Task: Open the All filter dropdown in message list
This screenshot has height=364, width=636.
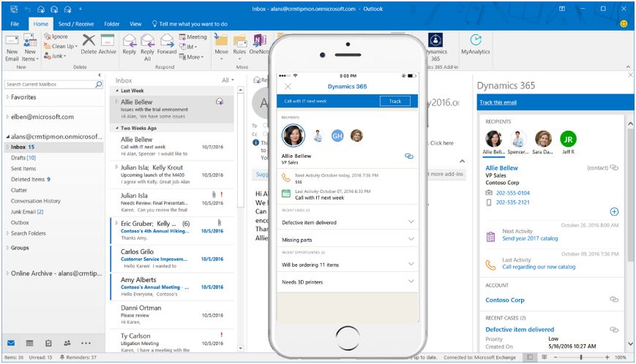Action: coord(228,80)
